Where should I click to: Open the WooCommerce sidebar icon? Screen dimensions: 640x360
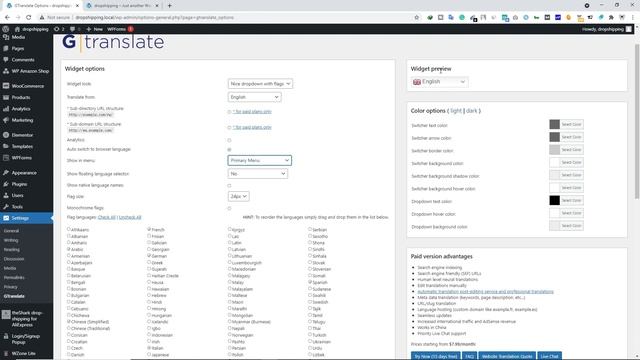pyautogui.click(x=6, y=86)
